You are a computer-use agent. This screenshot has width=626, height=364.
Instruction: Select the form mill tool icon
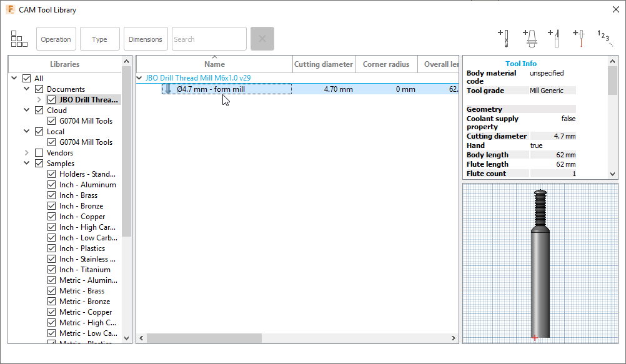pyautogui.click(x=167, y=89)
